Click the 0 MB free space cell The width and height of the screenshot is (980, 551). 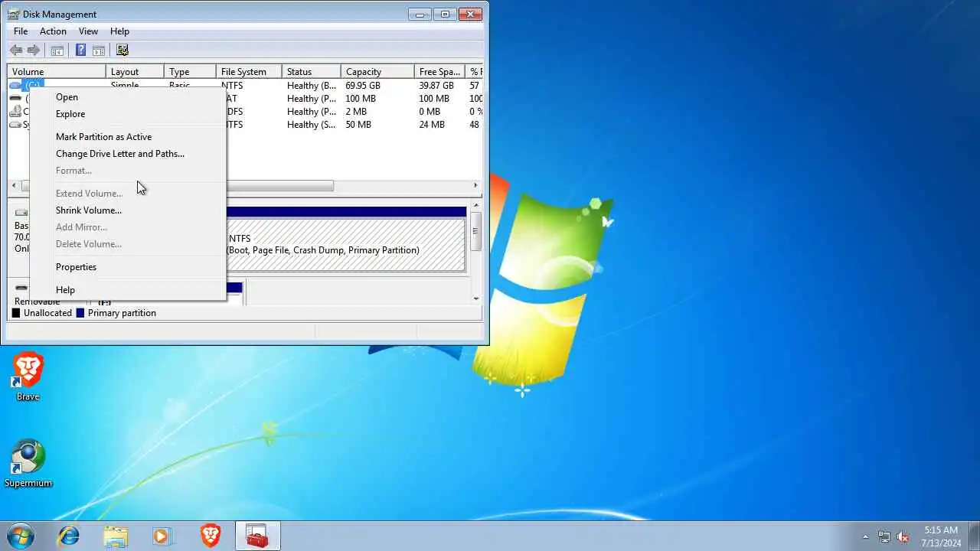click(430, 112)
